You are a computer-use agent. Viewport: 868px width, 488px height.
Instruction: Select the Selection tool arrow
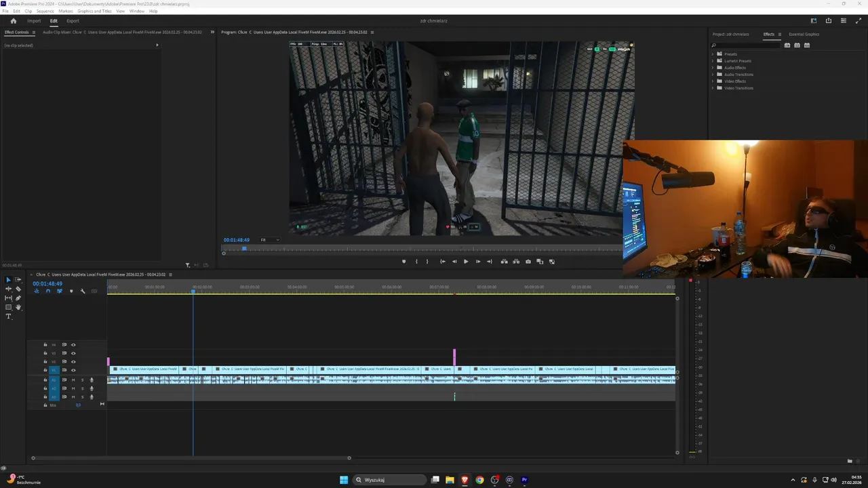pos(9,280)
